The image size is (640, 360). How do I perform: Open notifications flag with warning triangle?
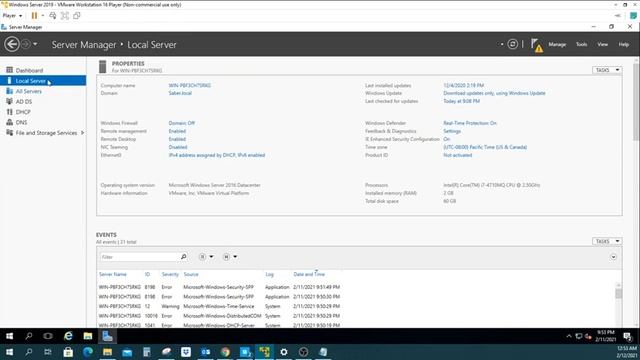coord(536,45)
